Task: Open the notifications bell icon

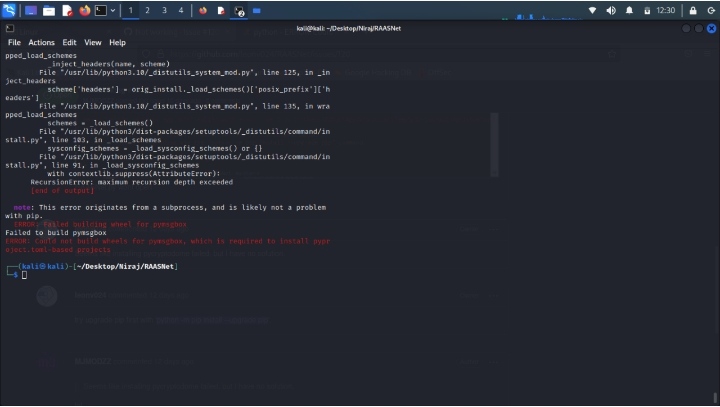Action: point(629,10)
